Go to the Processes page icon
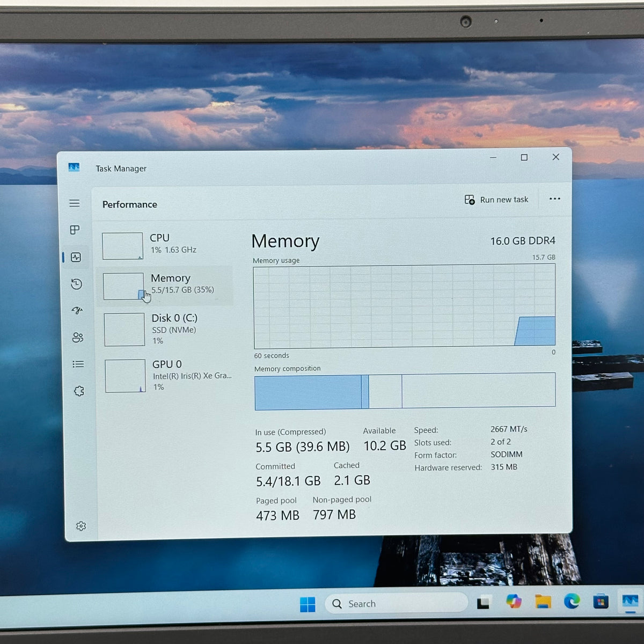This screenshot has height=644, width=644. coord(75,230)
